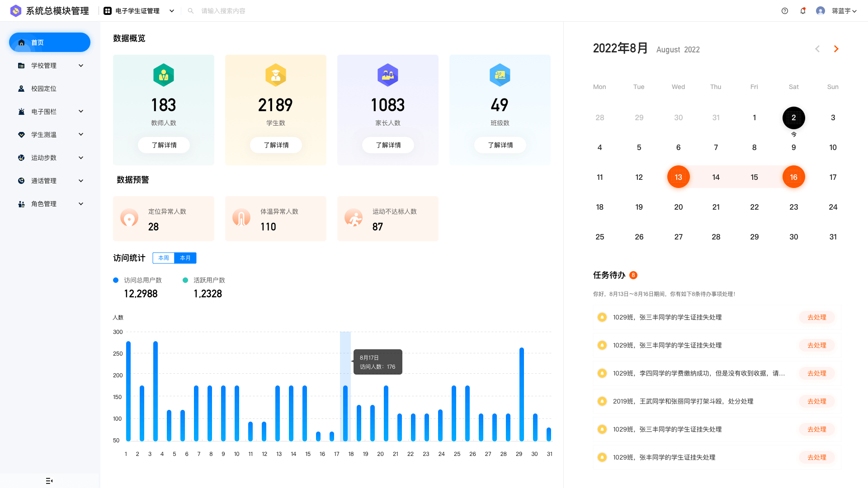
Task: Go to next month in calendar
Action: coord(836,49)
